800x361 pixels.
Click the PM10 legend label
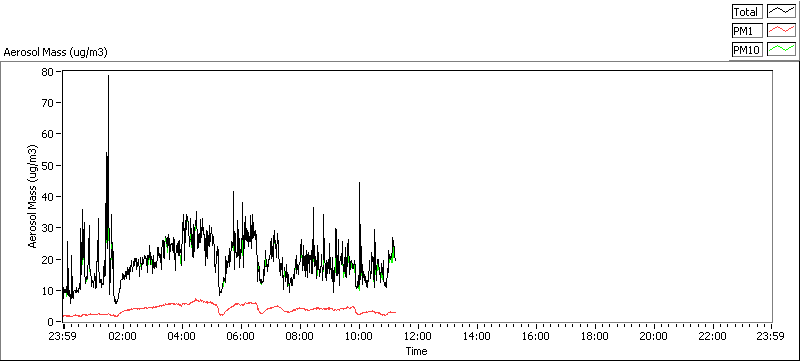747,49
